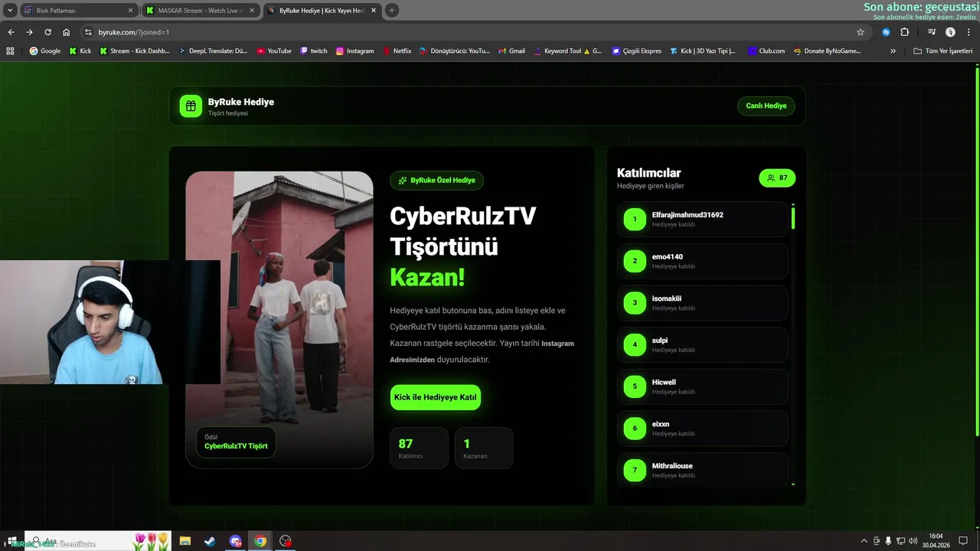Open the Dönüştürücü YouTube bookmark
Image resolution: width=980 pixels, height=551 pixels.
[455, 51]
